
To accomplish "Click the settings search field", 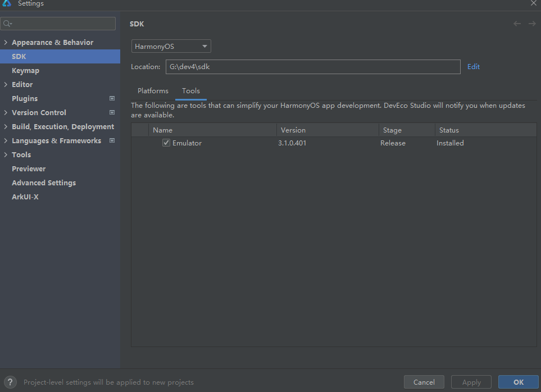I will click(x=58, y=24).
